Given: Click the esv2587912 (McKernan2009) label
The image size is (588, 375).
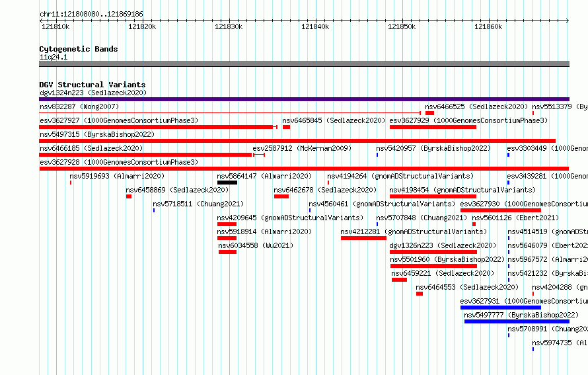Looking at the screenshot, I should click(x=302, y=148).
